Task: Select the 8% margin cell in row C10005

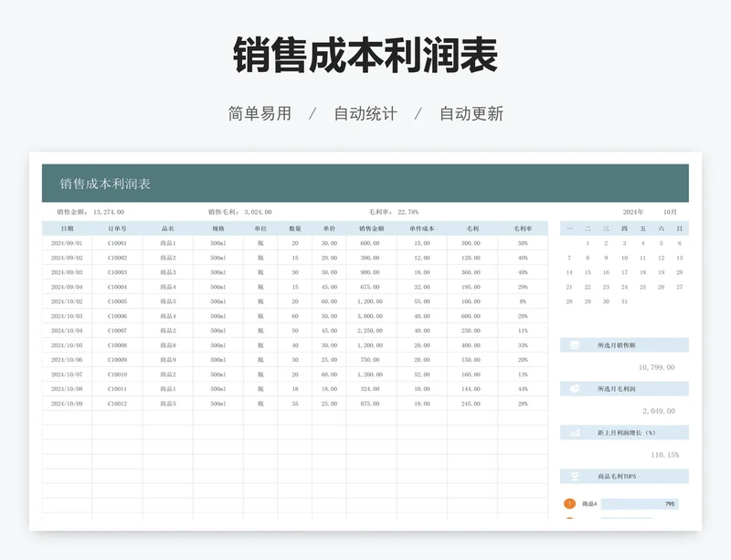Action: tap(523, 301)
